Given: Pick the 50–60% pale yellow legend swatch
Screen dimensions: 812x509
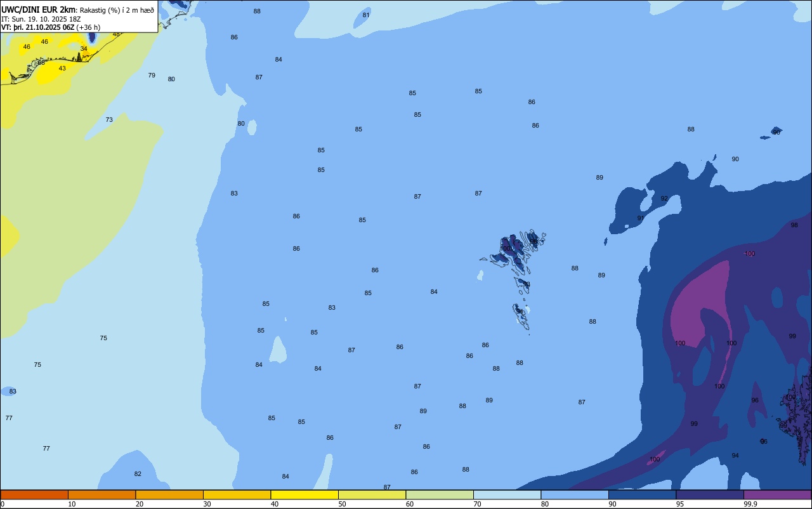Looking at the screenshot, I should click(372, 494).
